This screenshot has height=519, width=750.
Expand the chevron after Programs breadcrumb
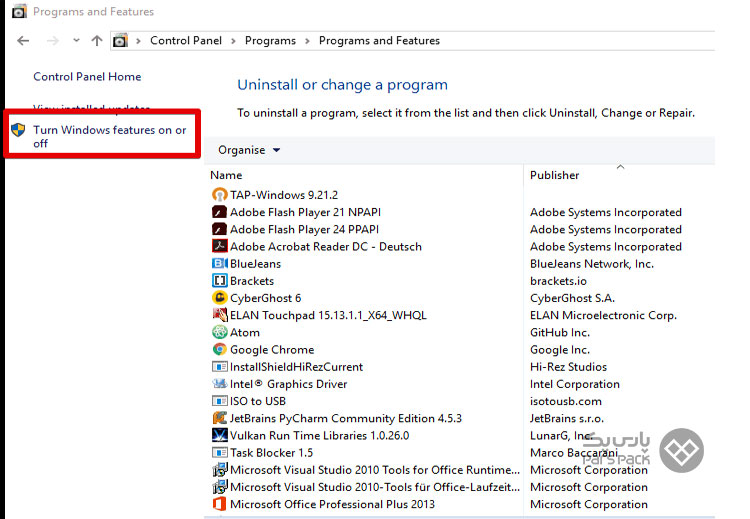pos(308,41)
